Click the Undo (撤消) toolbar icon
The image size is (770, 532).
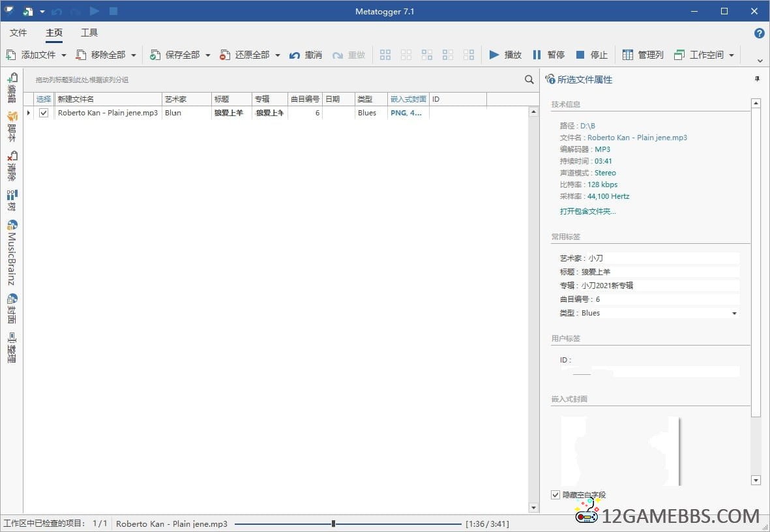pyautogui.click(x=295, y=55)
